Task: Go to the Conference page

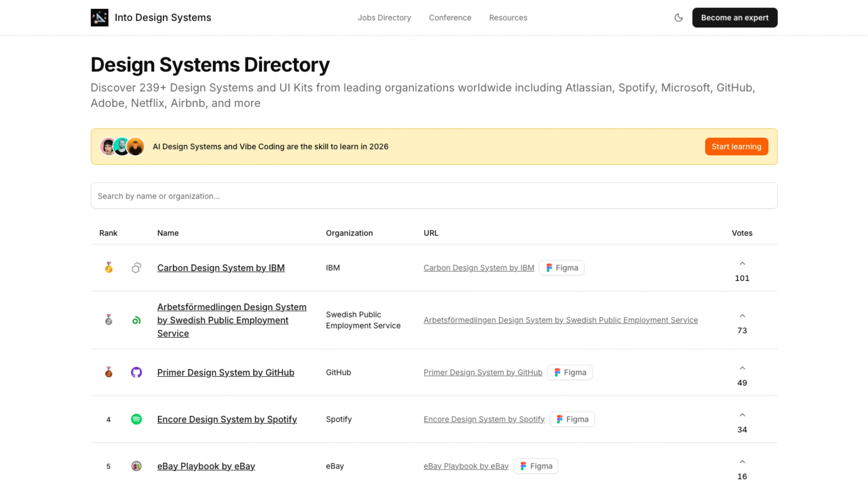Action: [x=450, y=18]
